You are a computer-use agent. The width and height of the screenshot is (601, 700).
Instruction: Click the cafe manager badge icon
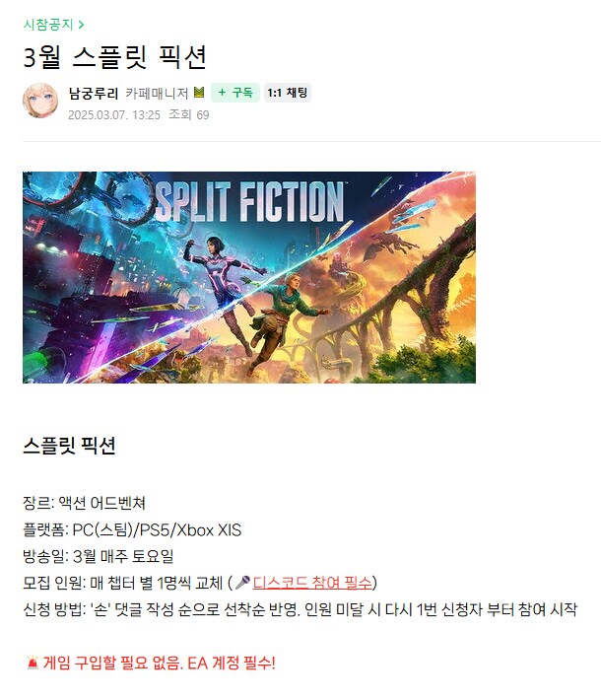click(199, 93)
